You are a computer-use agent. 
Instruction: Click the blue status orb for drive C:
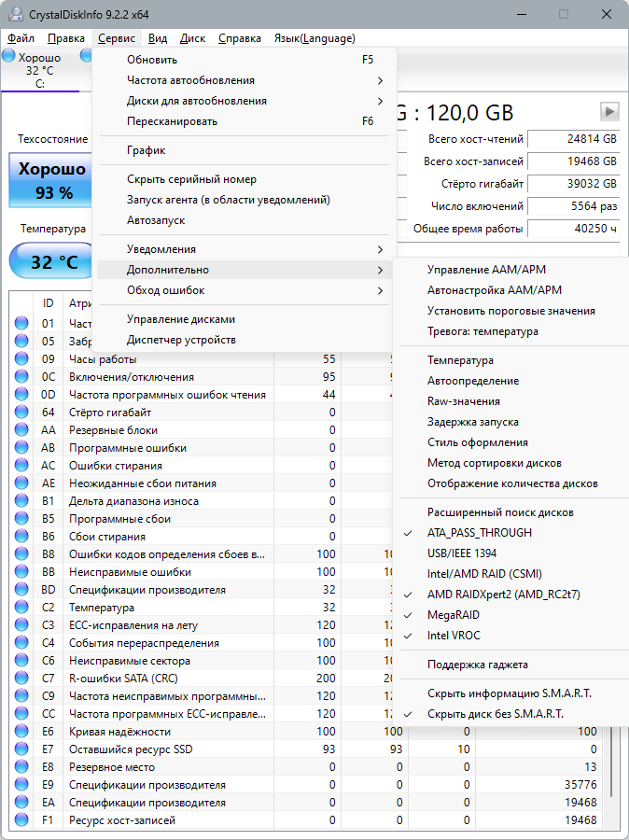click(x=8, y=55)
